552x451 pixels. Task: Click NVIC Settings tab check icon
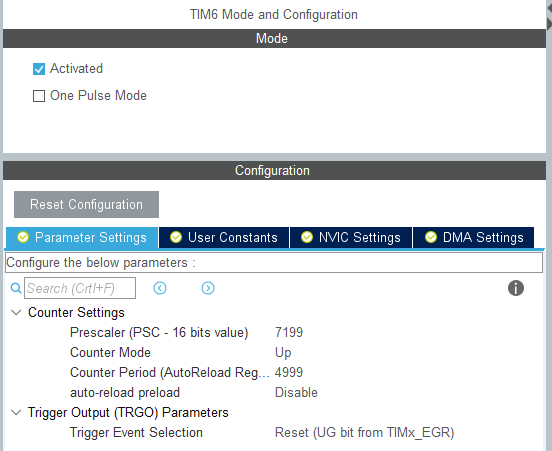point(307,237)
